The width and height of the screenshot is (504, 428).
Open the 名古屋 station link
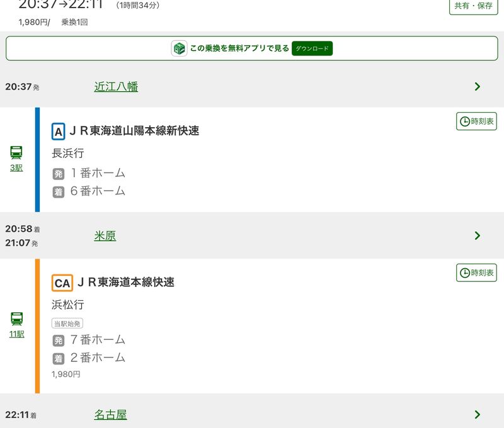110,414
